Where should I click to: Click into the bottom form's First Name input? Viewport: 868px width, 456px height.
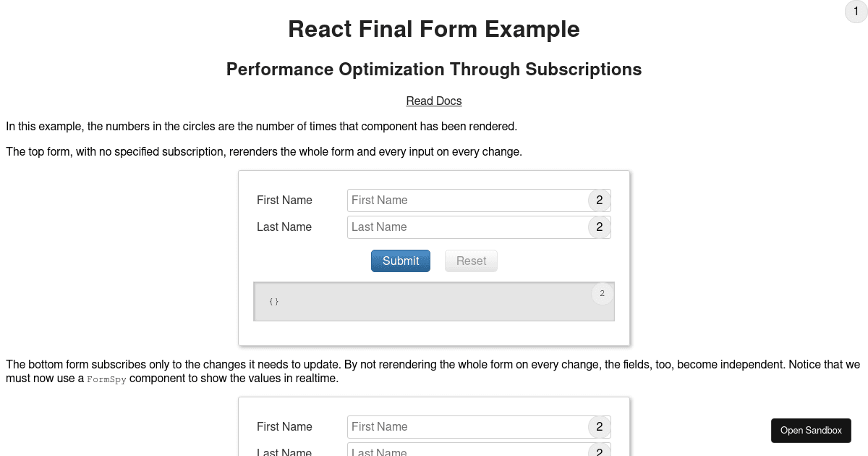(x=463, y=427)
